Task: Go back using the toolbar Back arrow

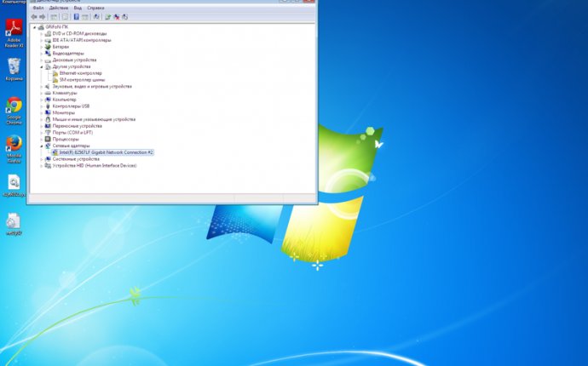Action: [34, 17]
